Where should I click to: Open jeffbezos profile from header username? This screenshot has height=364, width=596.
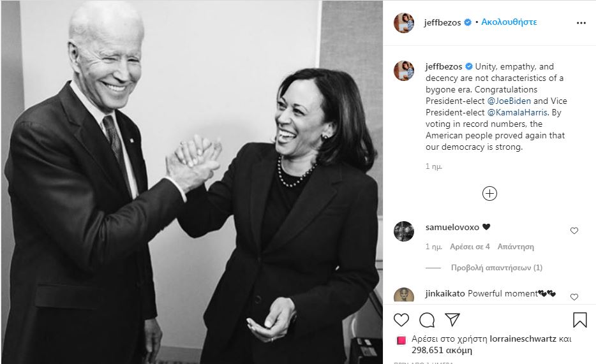[x=442, y=22]
